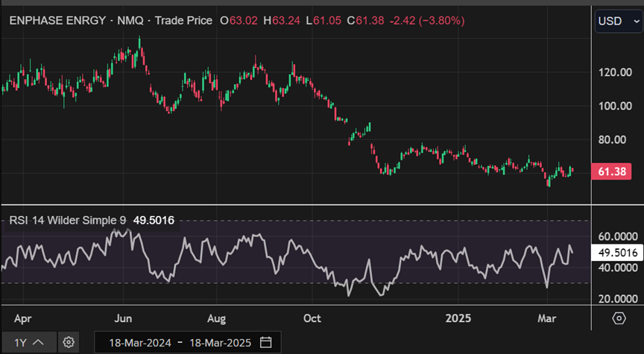Click the 20.0000 RSI axis label

point(618,299)
